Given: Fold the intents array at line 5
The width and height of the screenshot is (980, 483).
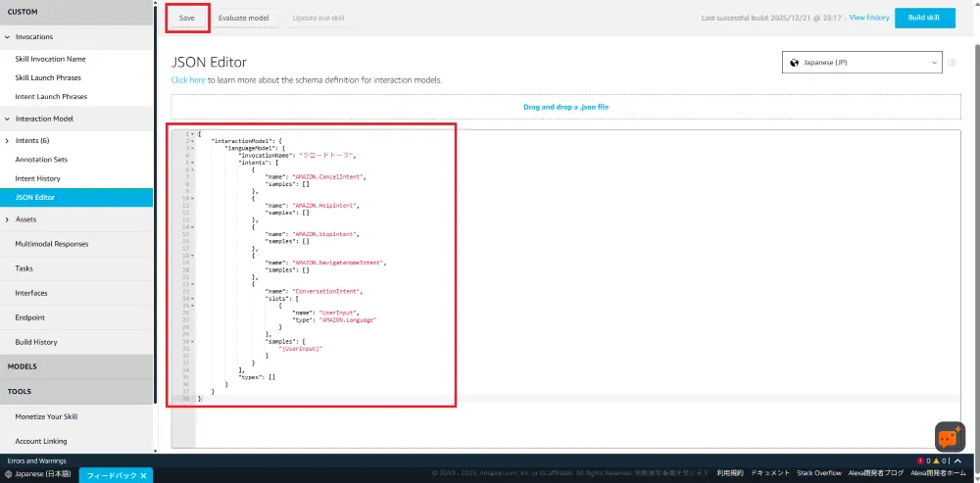Looking at the screenshot, I should point(192,163).
